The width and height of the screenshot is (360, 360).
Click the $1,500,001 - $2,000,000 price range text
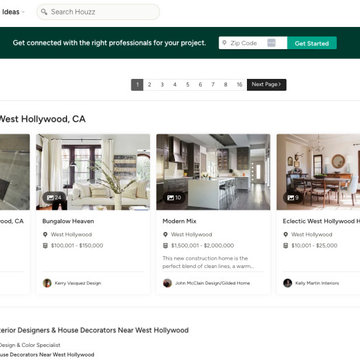(203, 246)
